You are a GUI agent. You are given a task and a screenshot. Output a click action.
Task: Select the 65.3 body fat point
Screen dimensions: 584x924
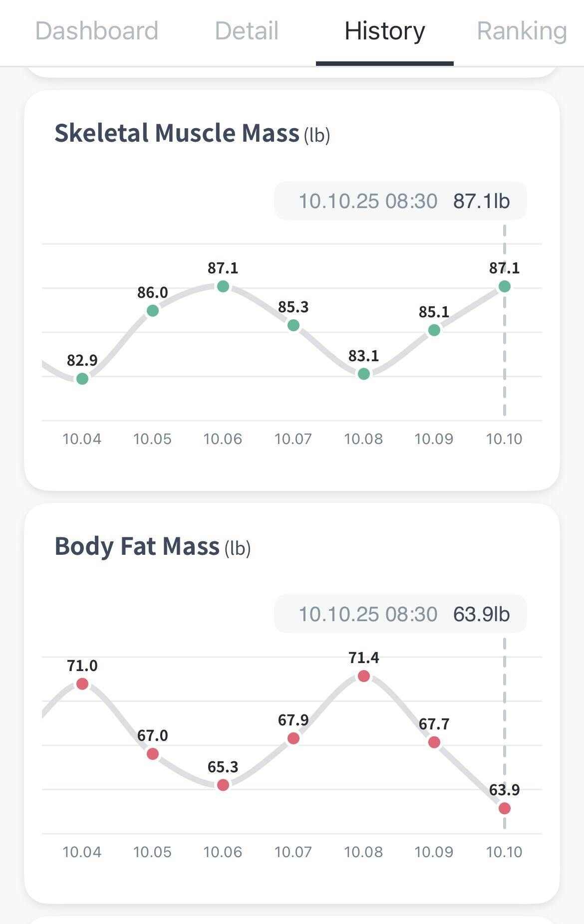(223, 785)
